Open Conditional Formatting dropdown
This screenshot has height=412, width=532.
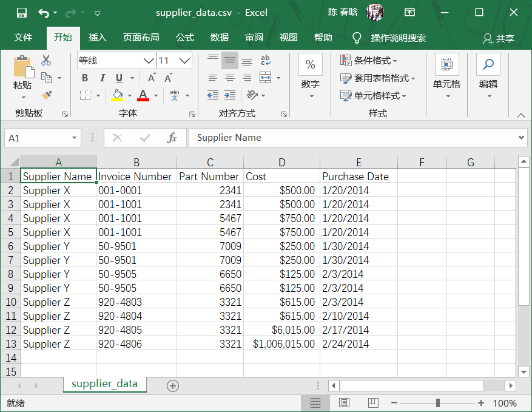(369, 61)
